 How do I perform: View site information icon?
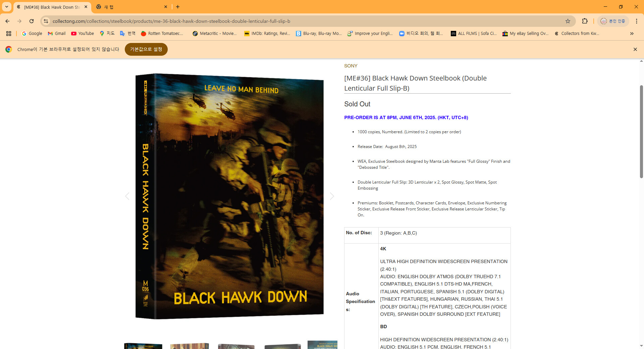(46, 21)
